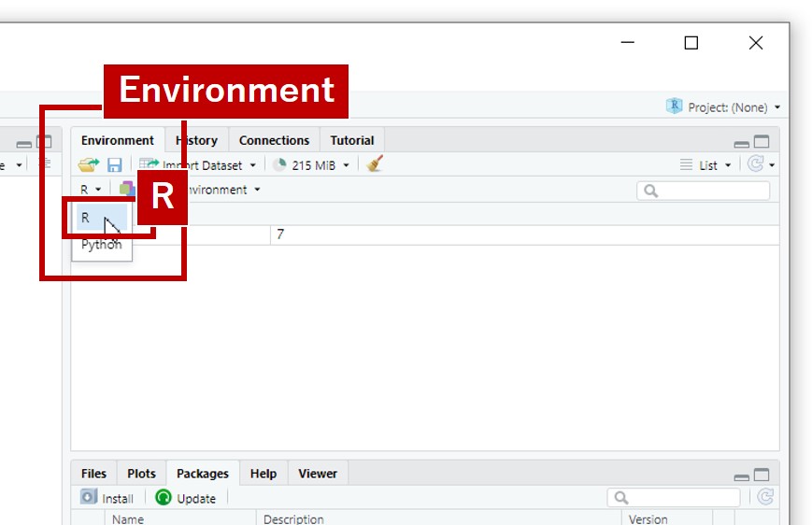The height and width of the screenshot is (525, 812).
Task: Click the Update packages button
Action: (186, 498)
